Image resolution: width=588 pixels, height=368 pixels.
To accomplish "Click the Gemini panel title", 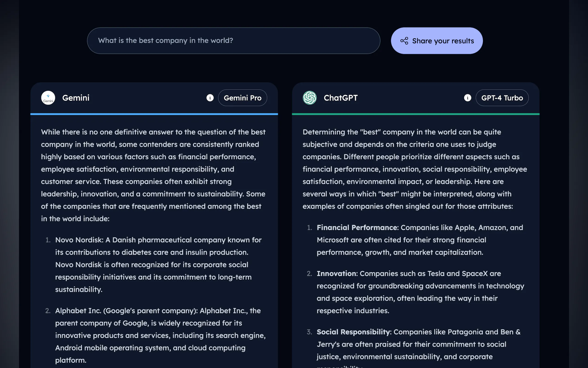I will [x=76, y=98].
